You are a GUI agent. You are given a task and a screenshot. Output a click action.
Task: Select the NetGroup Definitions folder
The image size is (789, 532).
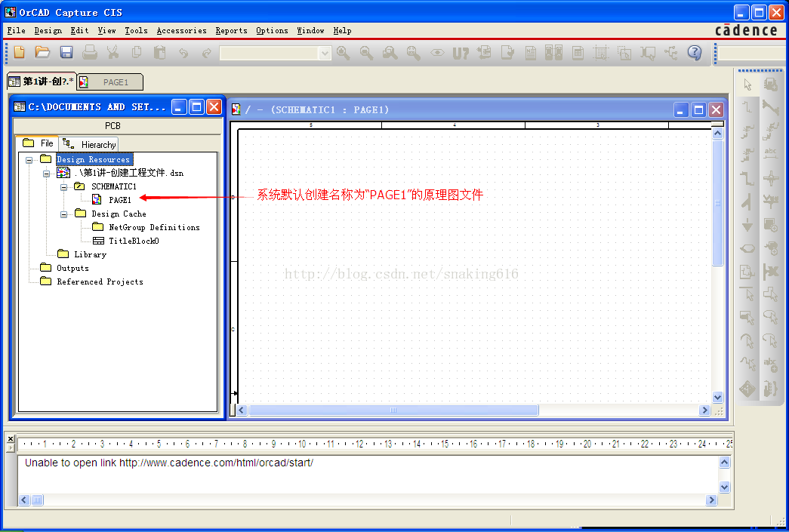(x=154, y=227)
